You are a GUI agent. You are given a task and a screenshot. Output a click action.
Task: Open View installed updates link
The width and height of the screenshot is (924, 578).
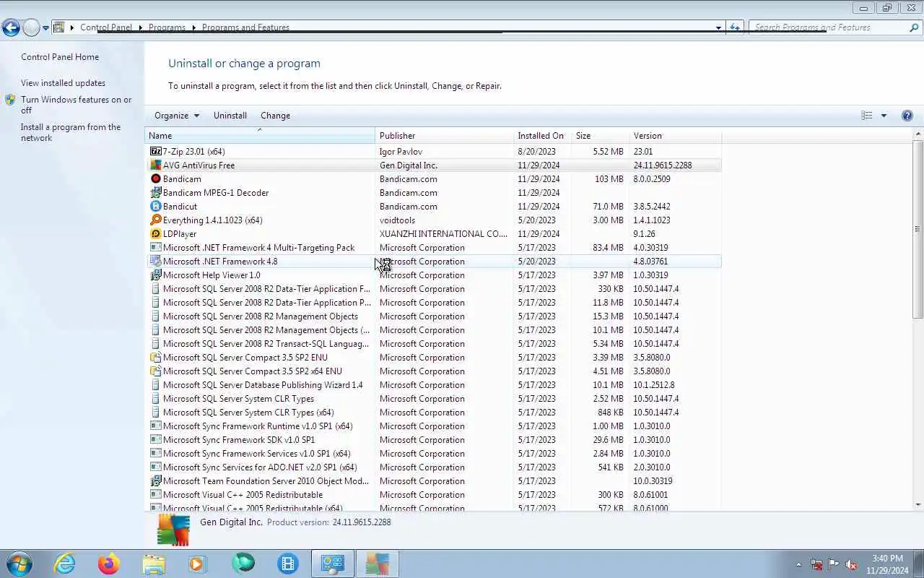(x=63, y=83)
